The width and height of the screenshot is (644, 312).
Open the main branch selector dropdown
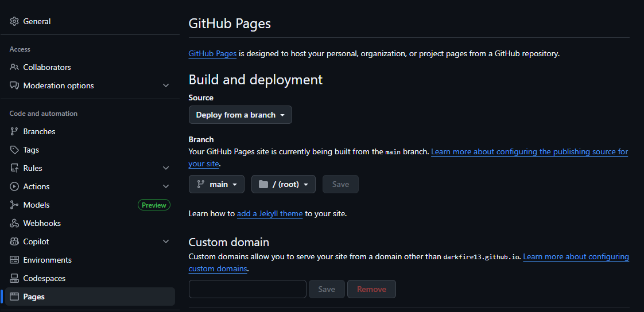pyautogui.click(x=216, y=184)
